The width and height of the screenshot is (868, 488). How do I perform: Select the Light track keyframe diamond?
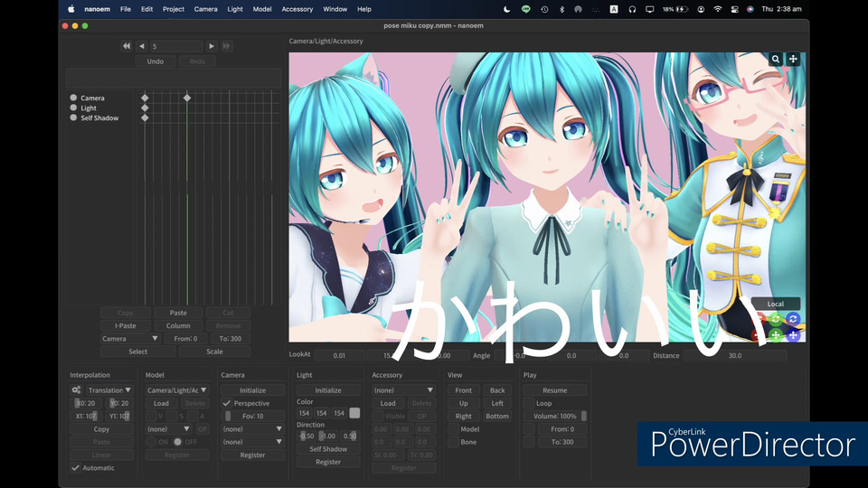tap(145, 108)
